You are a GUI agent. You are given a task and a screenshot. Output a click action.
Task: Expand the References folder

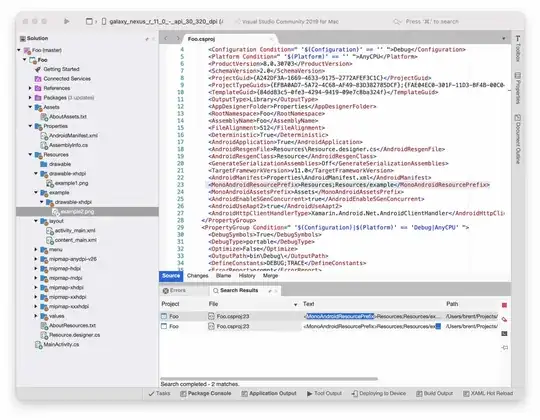coord(30,88)
